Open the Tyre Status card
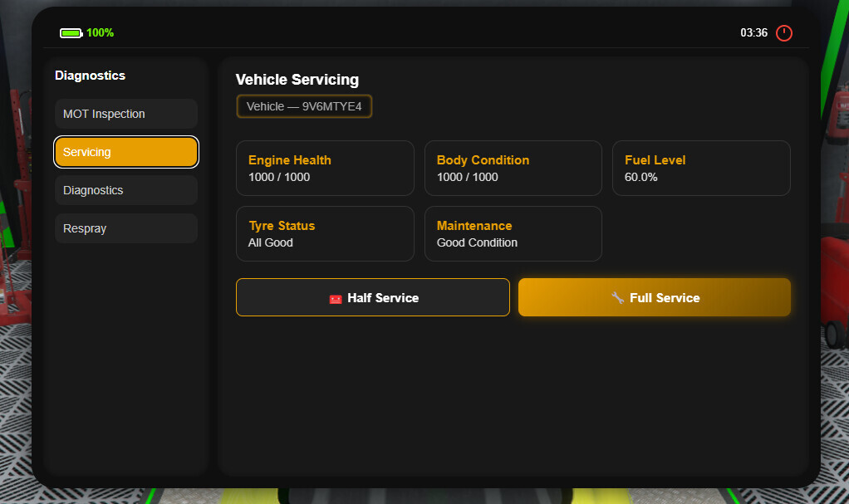Screen dimensions: 849x504 [325, 233]
